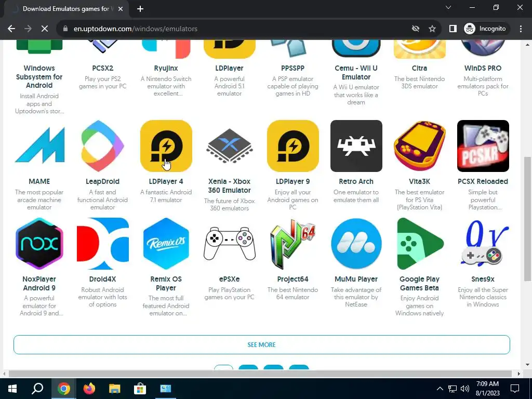The height and width of the screenshot is (399, 532).
Task: Open the ePSXe gamepad icon
Action: tap(229, 244)
